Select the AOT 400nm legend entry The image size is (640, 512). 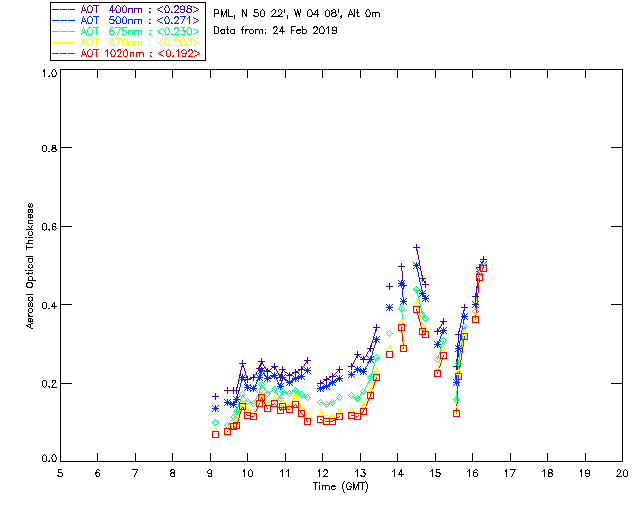(x=126, y=9)
